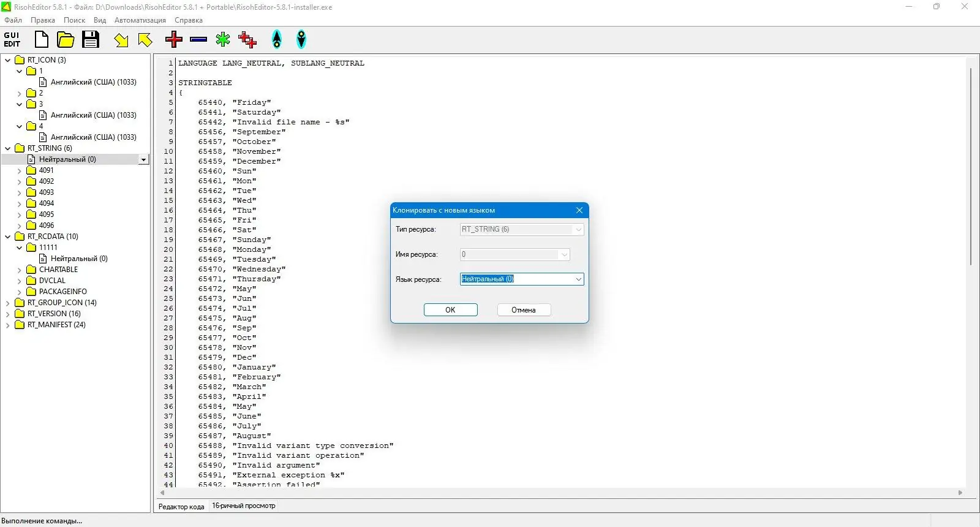Click the RisohEditor app icon in title bar
980x527 pixels.
[7, 7]
